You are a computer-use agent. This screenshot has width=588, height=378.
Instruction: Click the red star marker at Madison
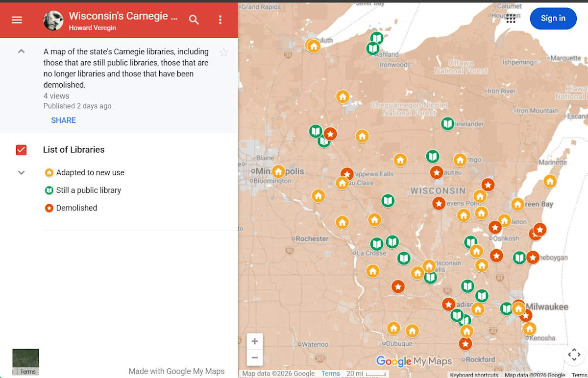coord(448,304)
